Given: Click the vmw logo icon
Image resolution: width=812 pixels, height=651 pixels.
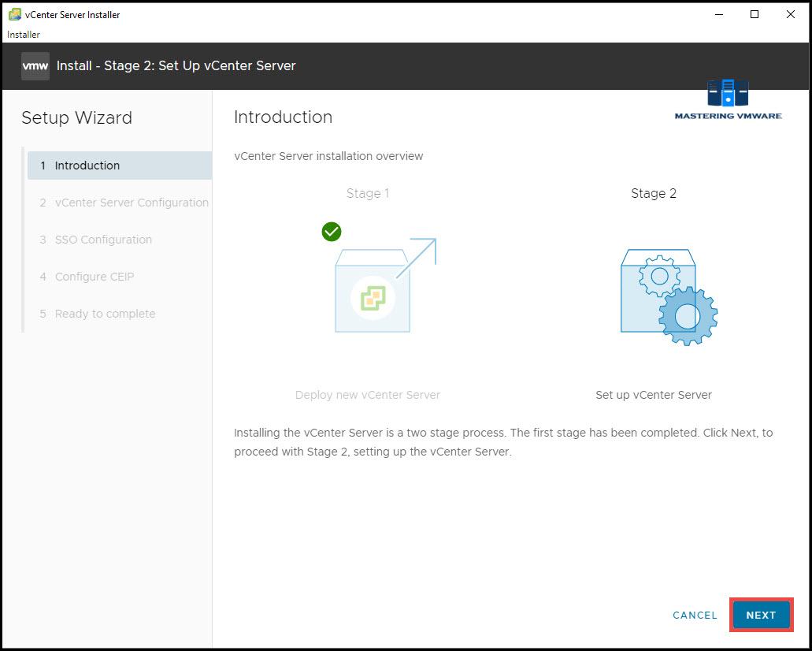Looking at the screenshot, I should coord(35,66).
